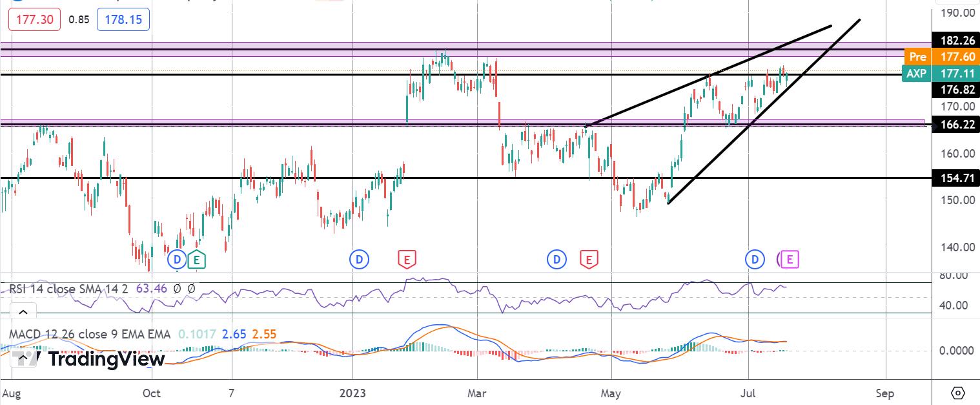Image resolution: width=980 pixels, height=405 pixels.
Task: Open the dividend D marker beside green E
Action: [176, 260]
